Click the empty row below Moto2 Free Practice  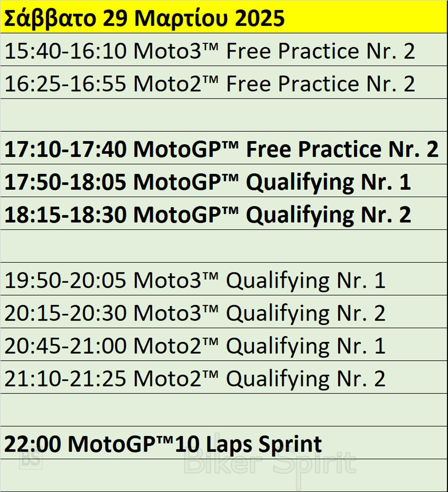click(224, 115)
